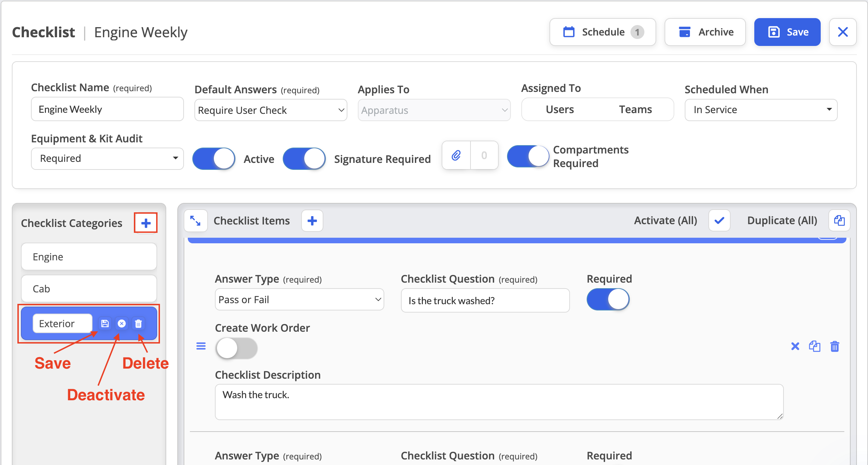
Task: Duplicate the truck washed checklist item
Action: click(x=814, y=346)
